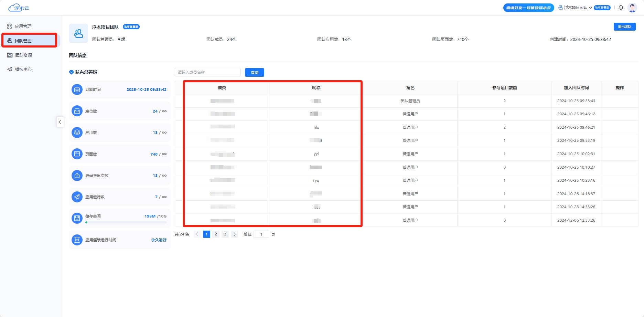Click the 源码导出次数 export icon

click(x=77, y=176)
